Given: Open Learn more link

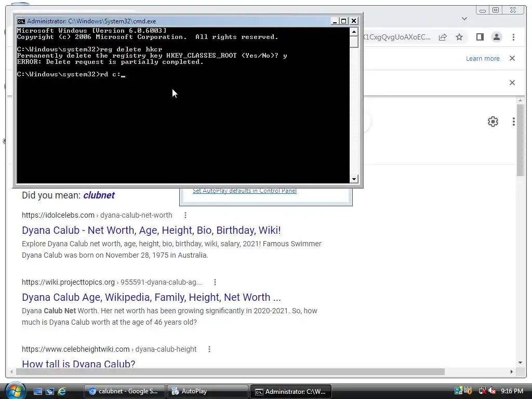Looking at the screenshot, I should coord(483,58).
